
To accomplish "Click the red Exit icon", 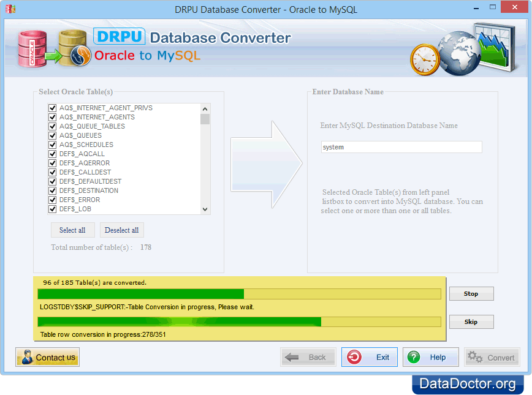I will pyautogui.click(x=354, y=357).
